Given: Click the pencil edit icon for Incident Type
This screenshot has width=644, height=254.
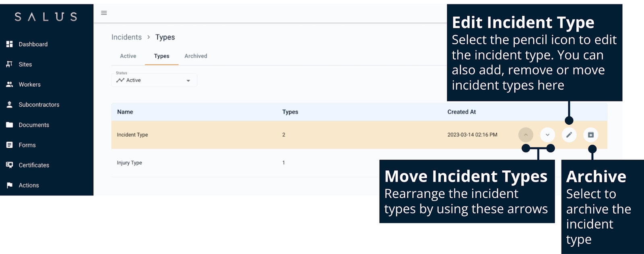Looking at the screenshot, I should [569, 135].
